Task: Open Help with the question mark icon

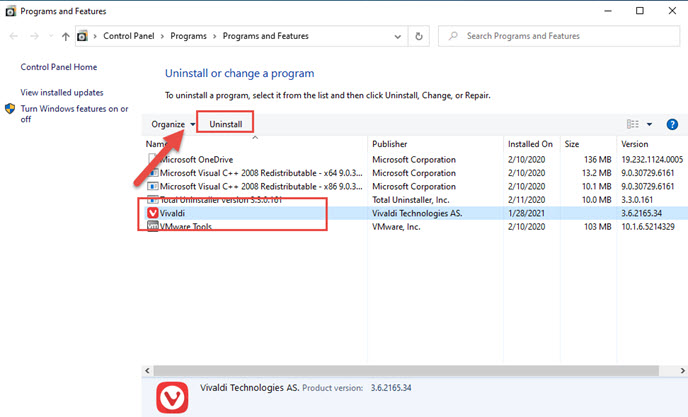Action: point(672,124)
